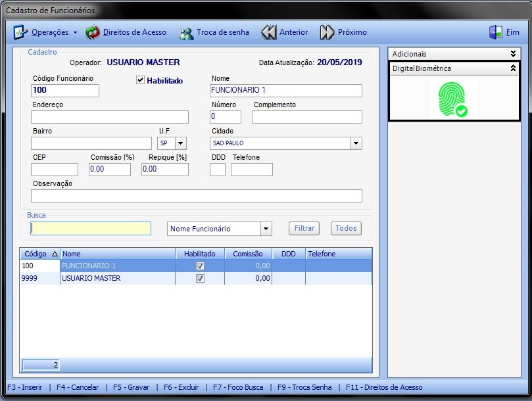Click Troca de senha toolbar label

click(x=223, y=32)
